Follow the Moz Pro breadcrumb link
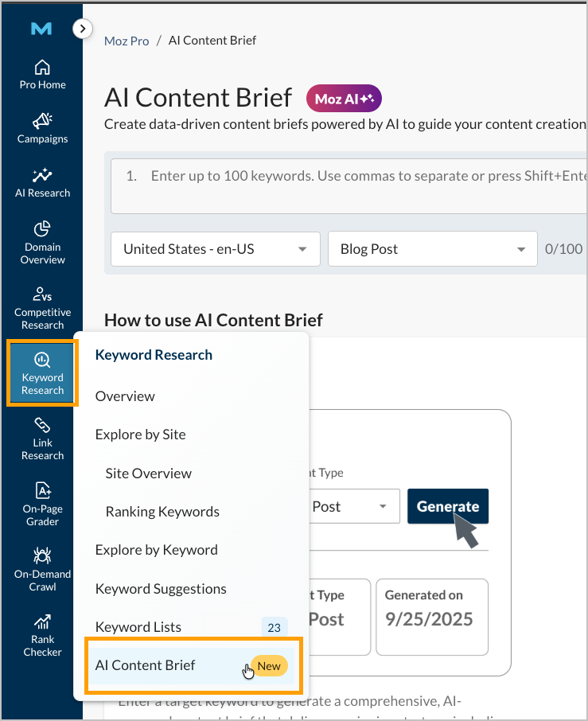 pos(127,41)
